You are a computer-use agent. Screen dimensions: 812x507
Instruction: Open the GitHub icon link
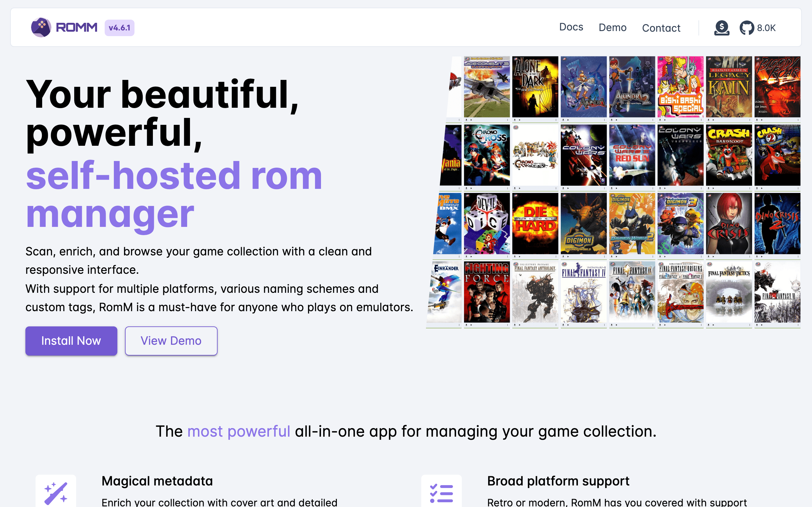[x=747, y=28]
